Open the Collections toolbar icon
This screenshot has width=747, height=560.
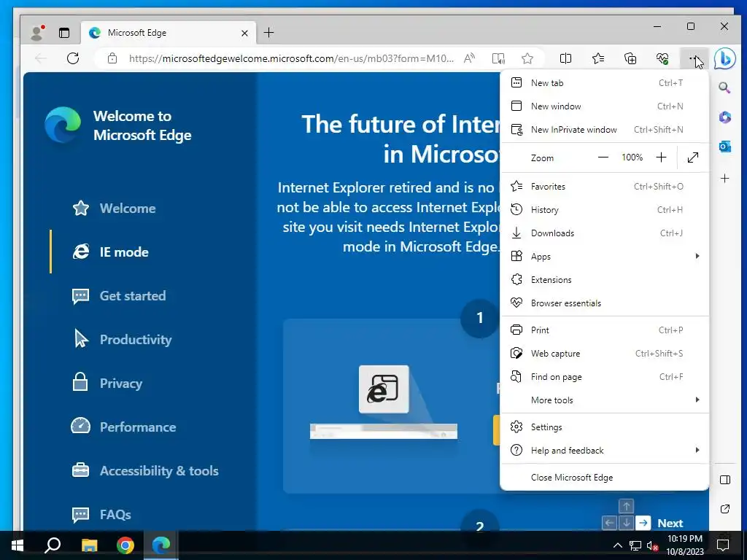click(x=630, y=58)
